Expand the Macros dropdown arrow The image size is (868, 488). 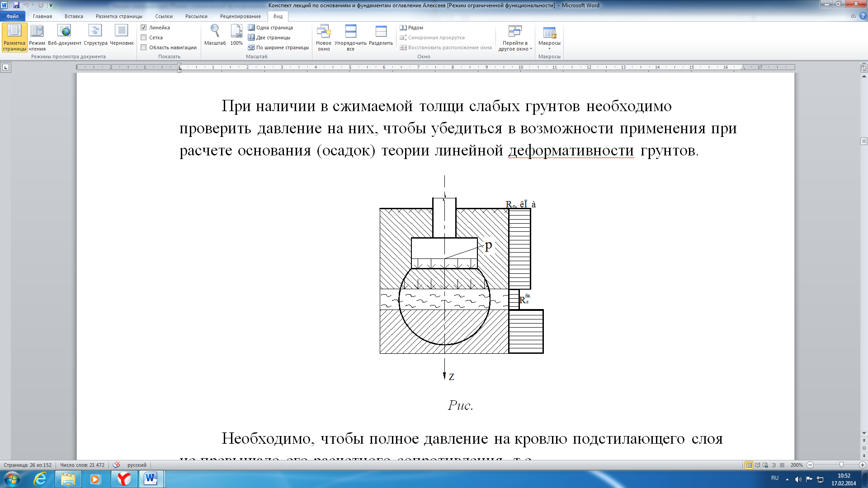tap(549, 49)
